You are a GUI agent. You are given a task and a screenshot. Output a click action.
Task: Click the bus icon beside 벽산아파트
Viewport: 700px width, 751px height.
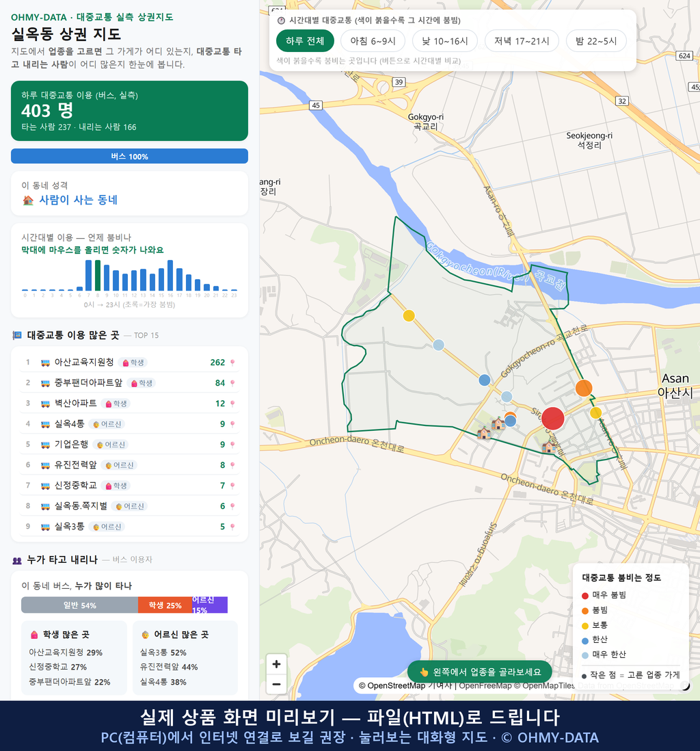click(x=46, y=404)
